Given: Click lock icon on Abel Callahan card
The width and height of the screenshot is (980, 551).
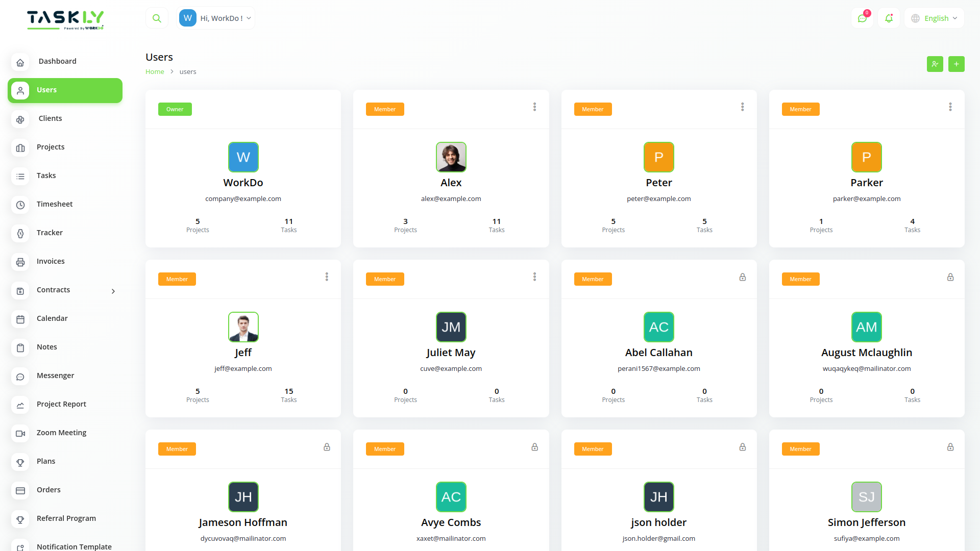Looking at the screenshot, I should 742,277.
